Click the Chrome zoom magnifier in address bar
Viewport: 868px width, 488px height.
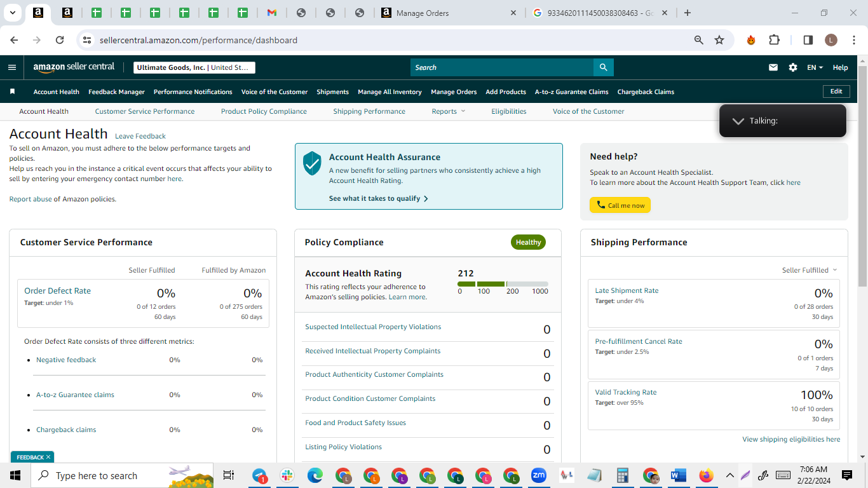click(x=699, y=40)
